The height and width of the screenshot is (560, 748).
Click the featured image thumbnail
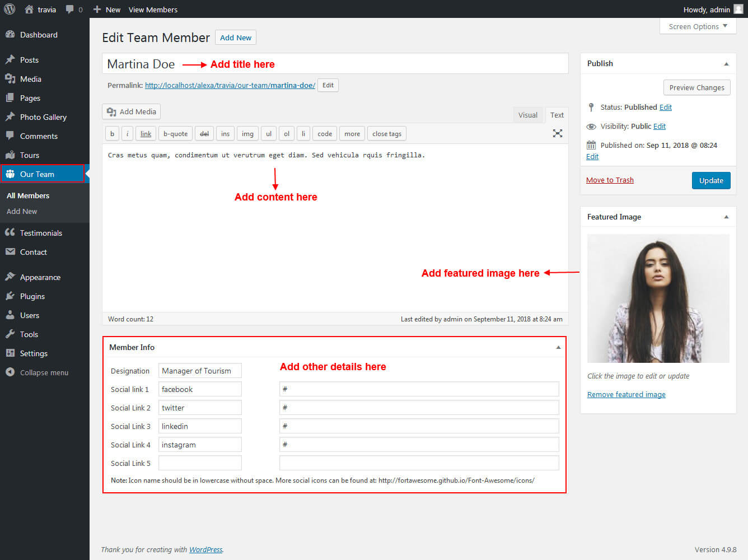tap(658, 298)
